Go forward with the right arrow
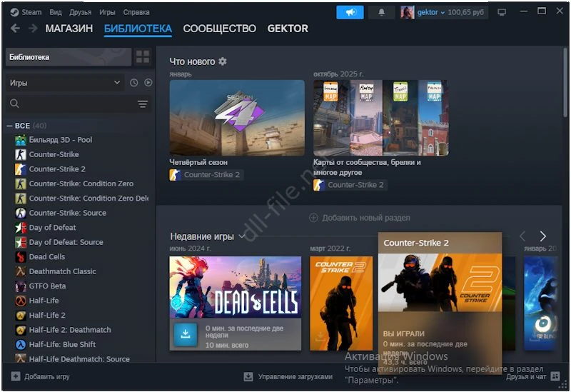This screenshot has width=571, height=392. (33, 28)
